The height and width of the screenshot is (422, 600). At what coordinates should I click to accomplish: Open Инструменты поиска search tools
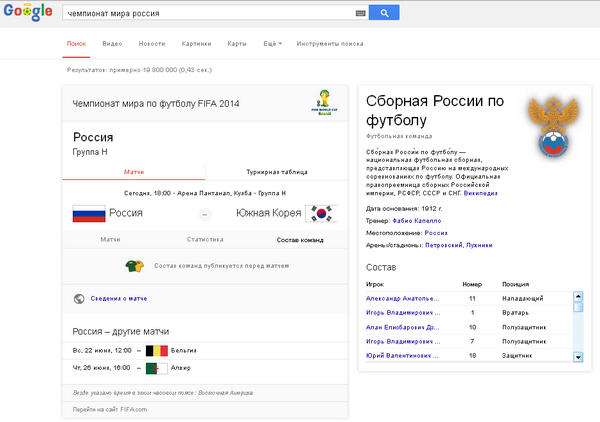click(x=330, y=44)
